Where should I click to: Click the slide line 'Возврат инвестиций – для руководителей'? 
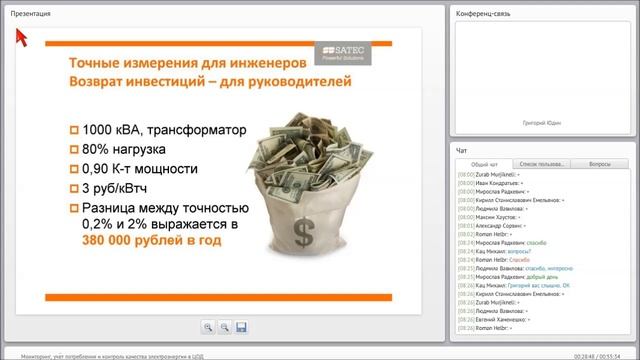(x=210, y=82)
